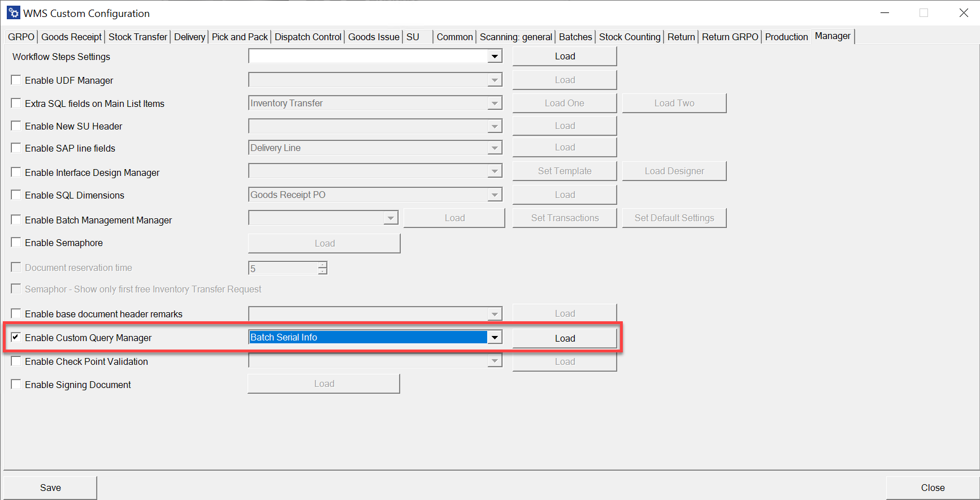
Task: Click Load next to Custom Query Manager
Action: (x=565, y=338)
